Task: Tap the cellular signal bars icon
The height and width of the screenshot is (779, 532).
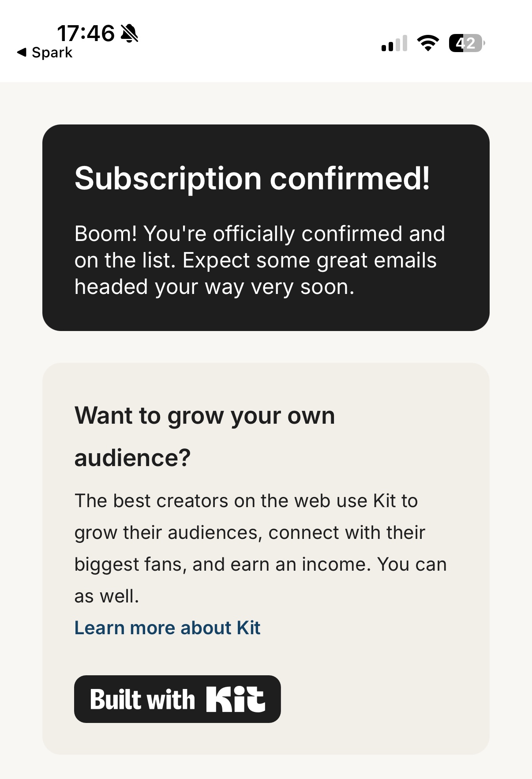Action: [x=394, y=43]
